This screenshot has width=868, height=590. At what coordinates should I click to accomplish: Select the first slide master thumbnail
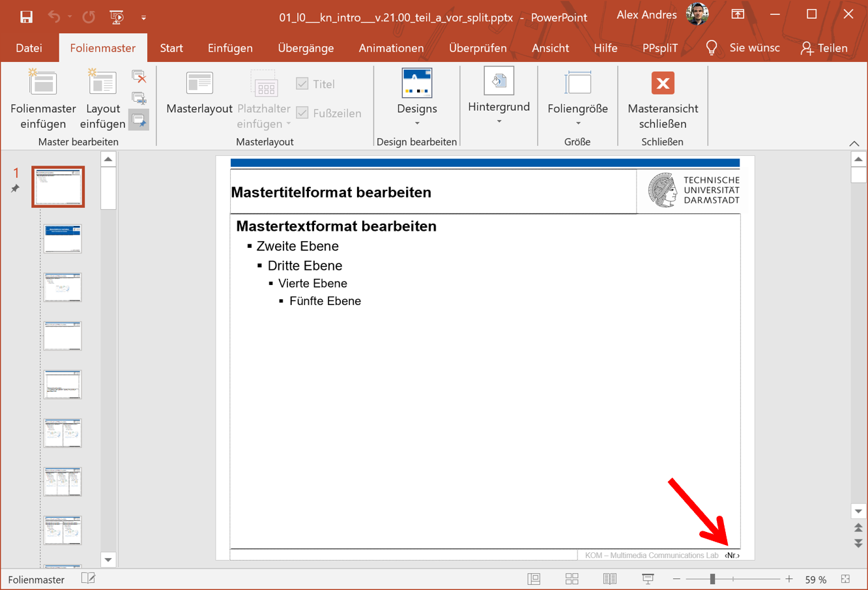(57, 186)
